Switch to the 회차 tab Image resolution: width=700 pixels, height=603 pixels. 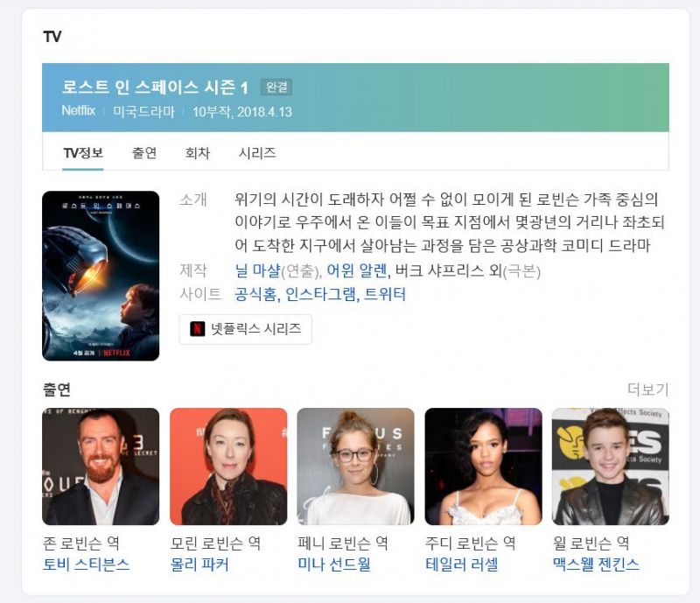tap(198, 153)
